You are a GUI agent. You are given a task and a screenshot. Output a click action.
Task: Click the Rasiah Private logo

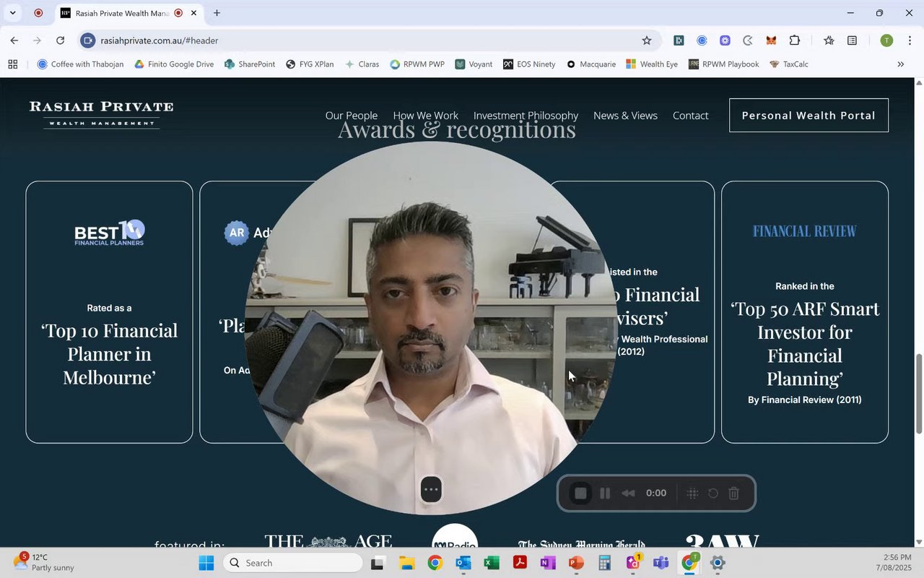click(101, 114)
